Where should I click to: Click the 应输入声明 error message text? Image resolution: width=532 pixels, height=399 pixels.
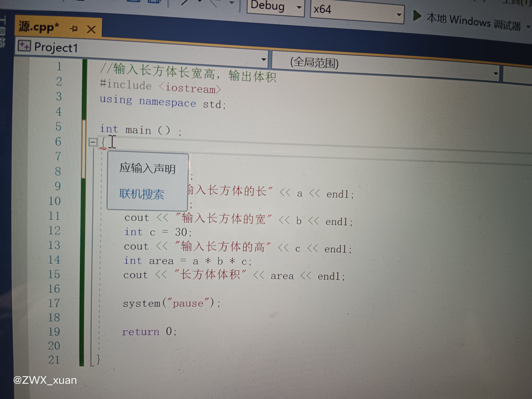point(147,168)
